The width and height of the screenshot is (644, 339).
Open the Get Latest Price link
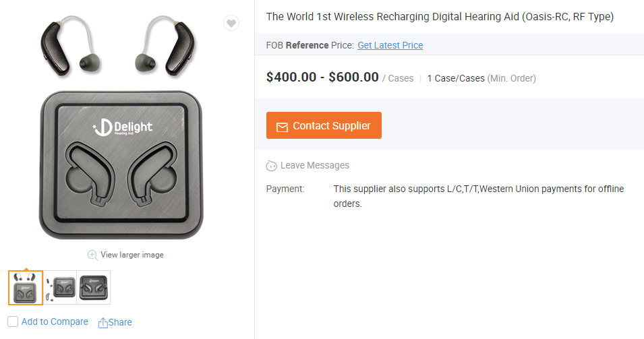(390, 45)
